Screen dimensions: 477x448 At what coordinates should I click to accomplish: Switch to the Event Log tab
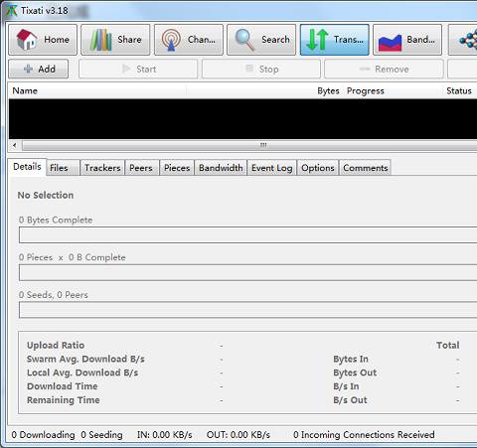271,168
